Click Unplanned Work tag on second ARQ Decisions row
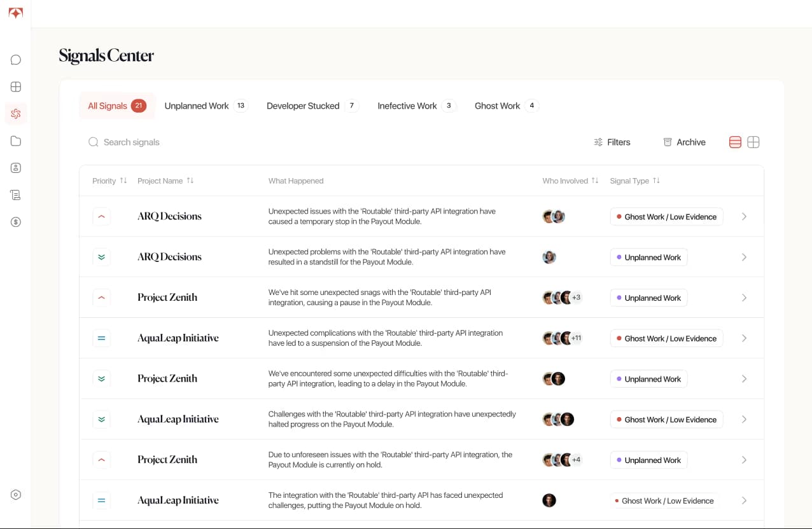Image resolution: width=812 pixels, height=529 pixels. (x=648, y=258)
